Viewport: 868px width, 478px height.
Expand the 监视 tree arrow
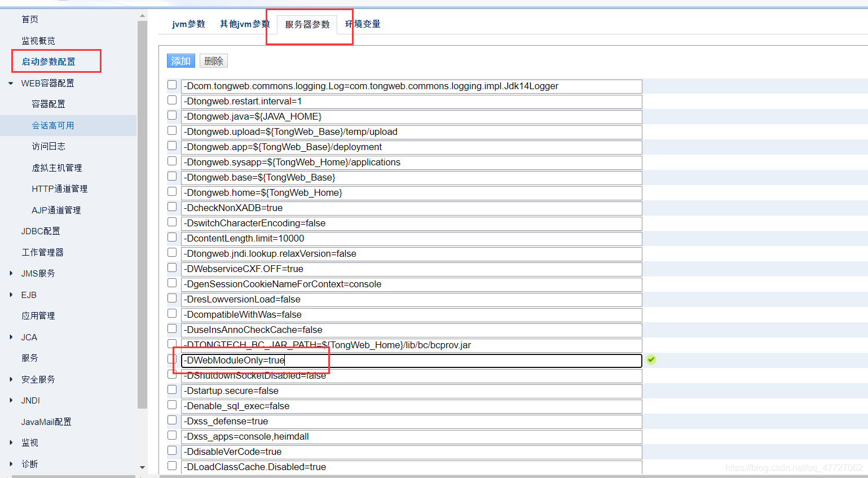tap(11, 442)
